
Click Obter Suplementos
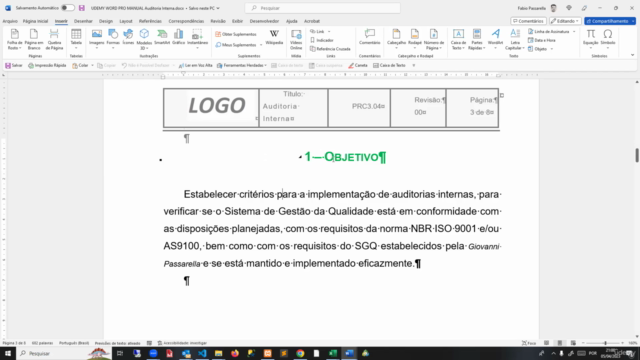point(236,34)
